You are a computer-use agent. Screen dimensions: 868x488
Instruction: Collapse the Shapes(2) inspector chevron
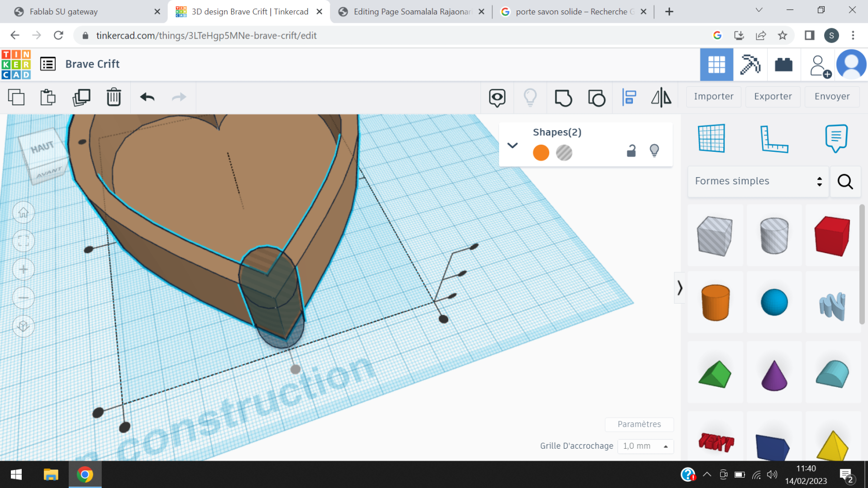click(x=512, y=145)
